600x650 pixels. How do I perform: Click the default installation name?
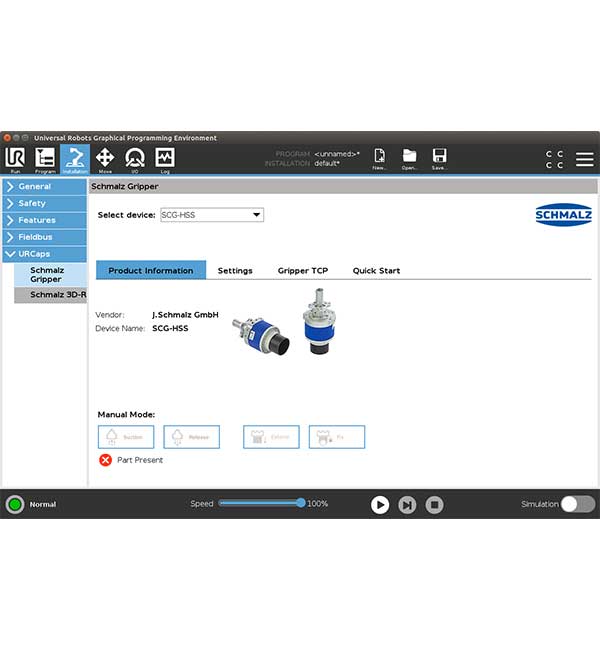(327, 163)
